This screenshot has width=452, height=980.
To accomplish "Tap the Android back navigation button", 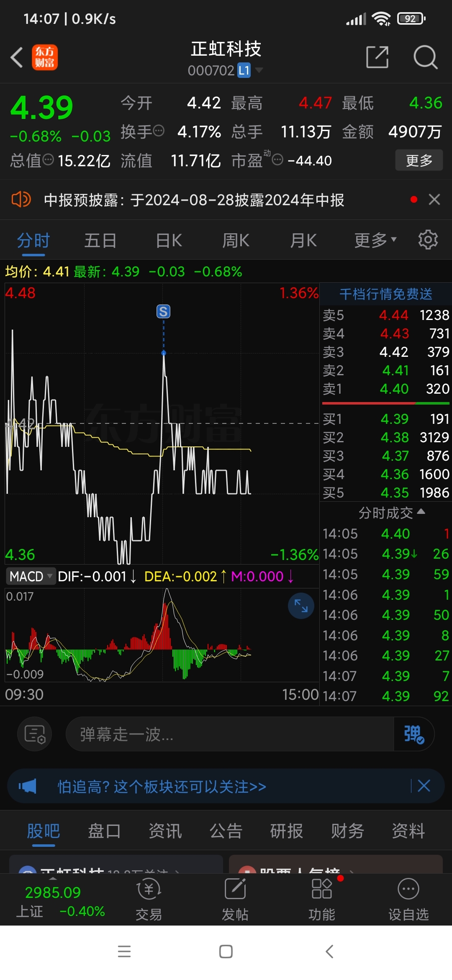I will (329, 952).
